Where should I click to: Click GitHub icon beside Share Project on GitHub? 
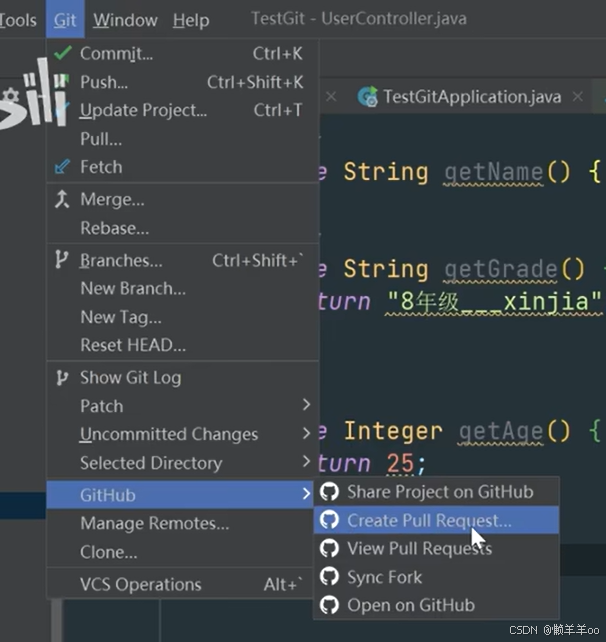329,492
